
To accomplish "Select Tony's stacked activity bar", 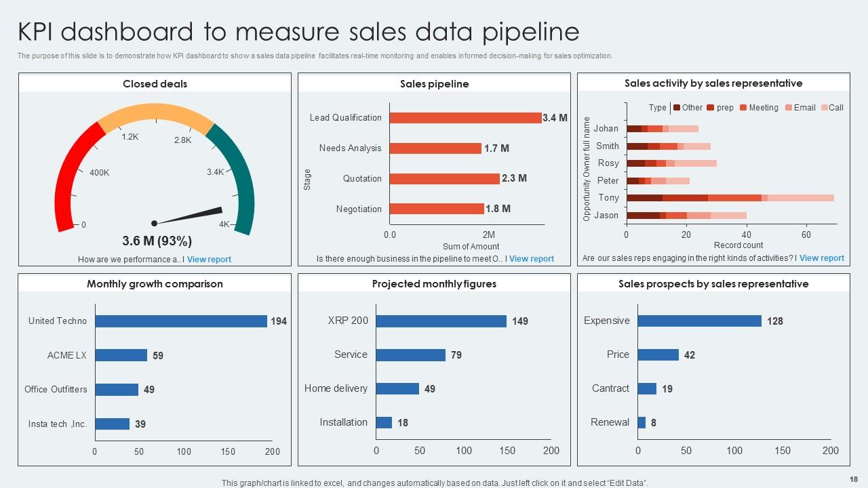I will click(730, 198).
